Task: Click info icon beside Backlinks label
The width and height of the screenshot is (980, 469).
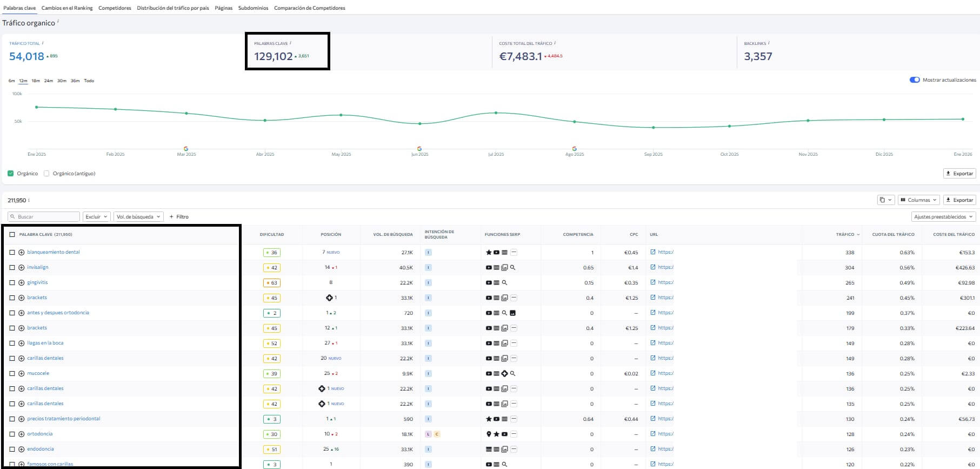Action: (769, 43)
